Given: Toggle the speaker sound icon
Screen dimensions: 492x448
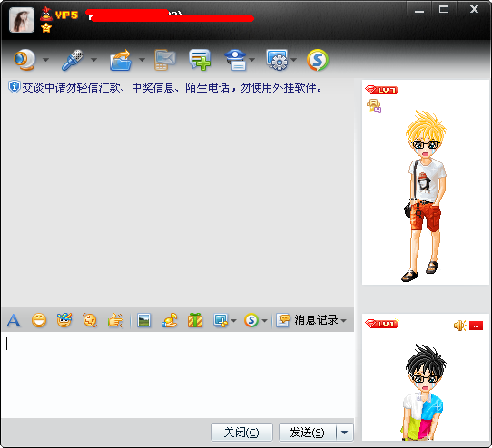Looking at the screenshot, I should (x=459, y=326).
